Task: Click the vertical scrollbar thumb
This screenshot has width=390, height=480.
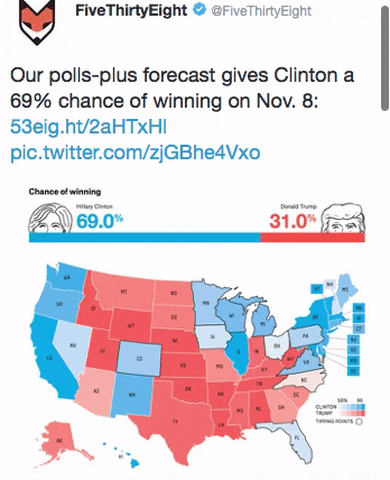Action: tap(384, 57)
